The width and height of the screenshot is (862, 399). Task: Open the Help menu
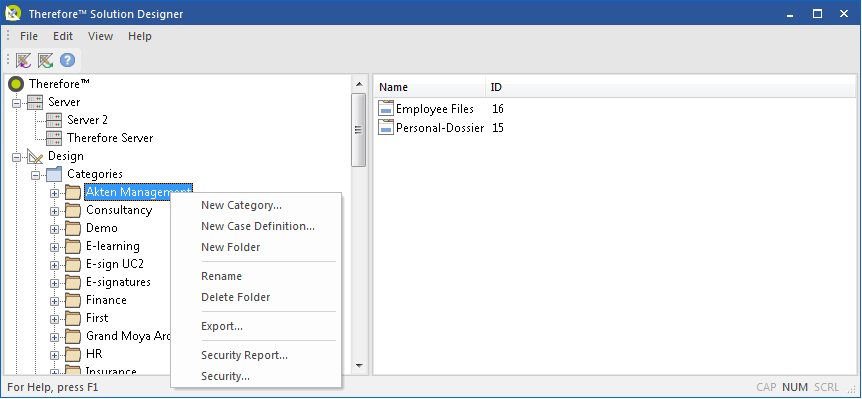pyautogui.click(x=140, y=36)
